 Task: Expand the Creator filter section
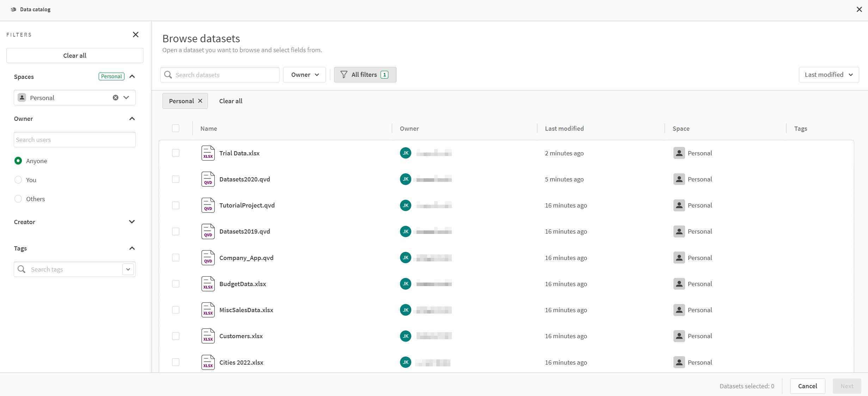(132, 222)
